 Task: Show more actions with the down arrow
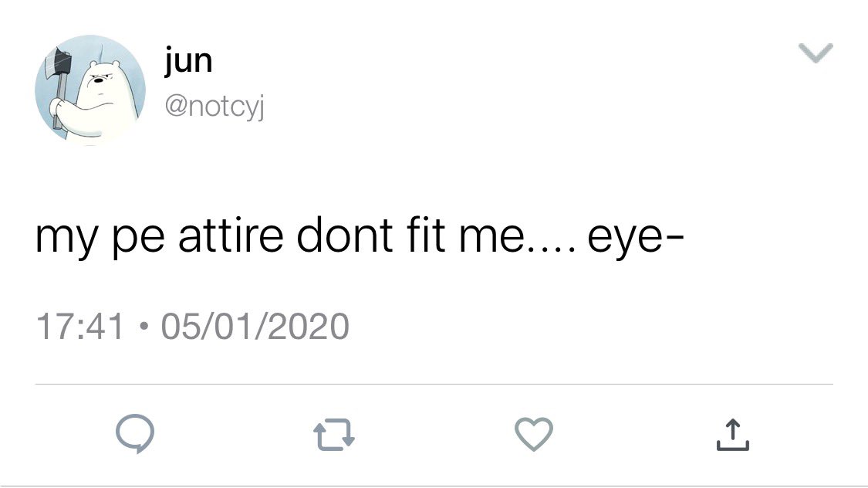pos(815,53)
